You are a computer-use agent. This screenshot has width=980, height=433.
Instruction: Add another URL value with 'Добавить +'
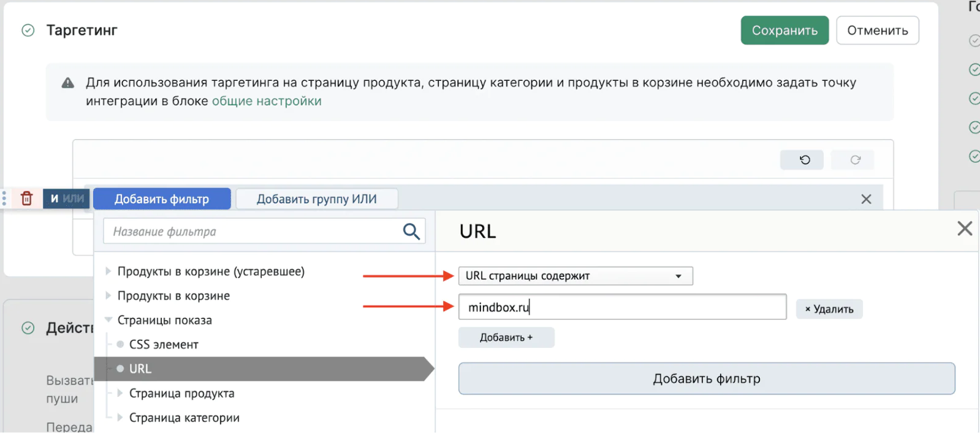pos(506,337)
